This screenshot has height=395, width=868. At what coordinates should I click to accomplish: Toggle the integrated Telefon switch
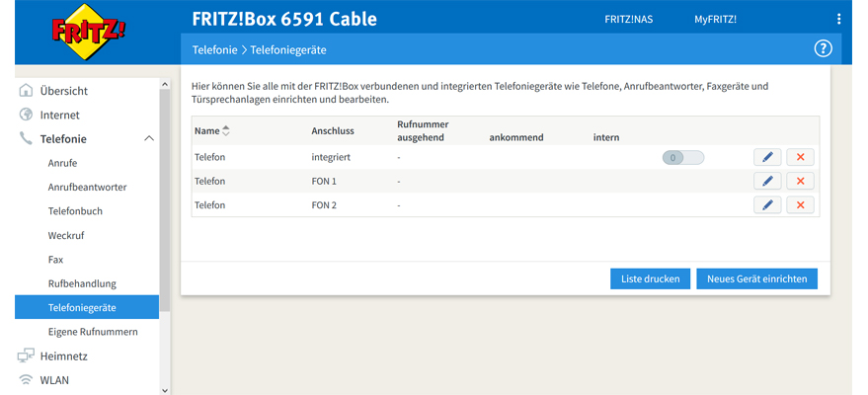pos(682,157)
